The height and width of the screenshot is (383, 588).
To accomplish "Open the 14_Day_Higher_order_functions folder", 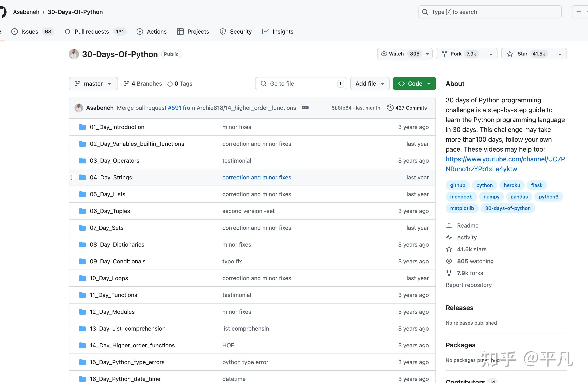I will coord(132,346).
